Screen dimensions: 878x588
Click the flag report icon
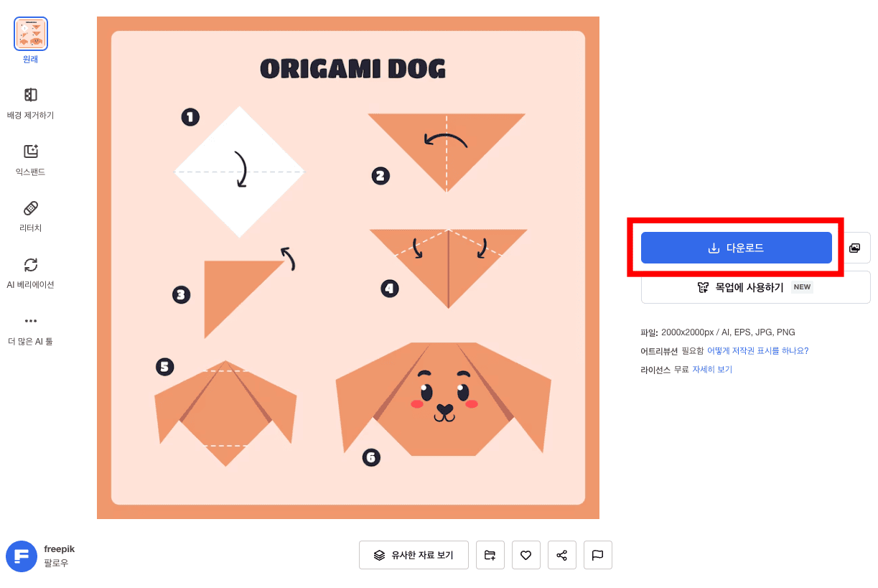click(x=598, y=555)
